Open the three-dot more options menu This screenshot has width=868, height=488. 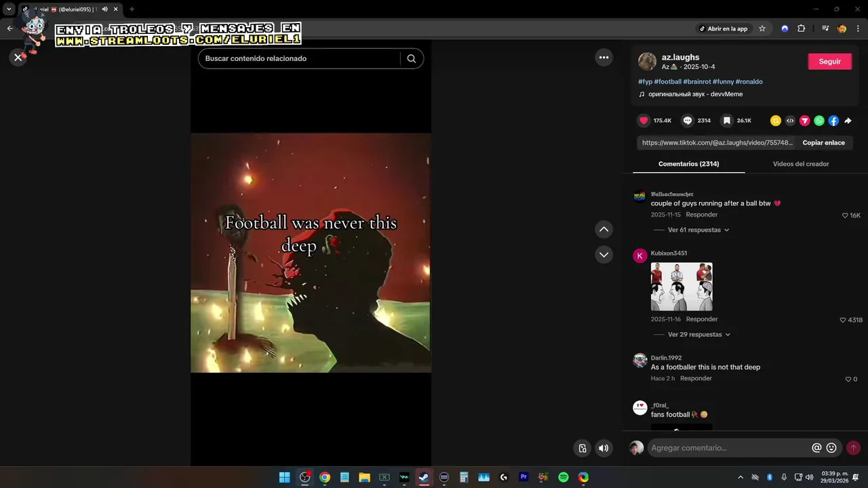coord(604,58)
